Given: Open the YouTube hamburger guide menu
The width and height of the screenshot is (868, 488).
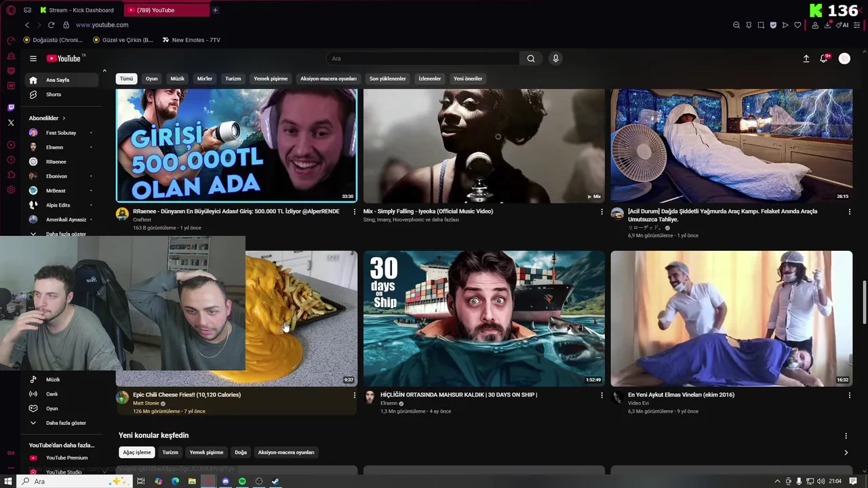Looking at the screenshot, I should pyautogui.click(x=33, y=58).
